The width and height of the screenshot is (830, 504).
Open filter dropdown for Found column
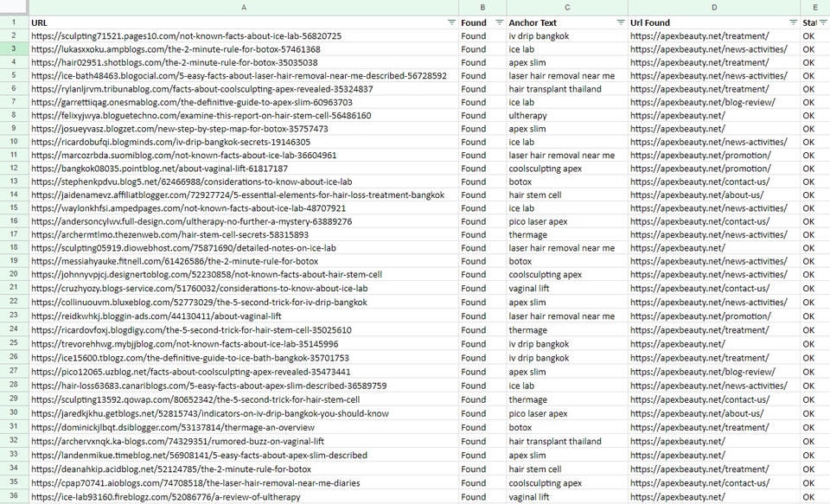pyautogui.click(x=499, y=22)
